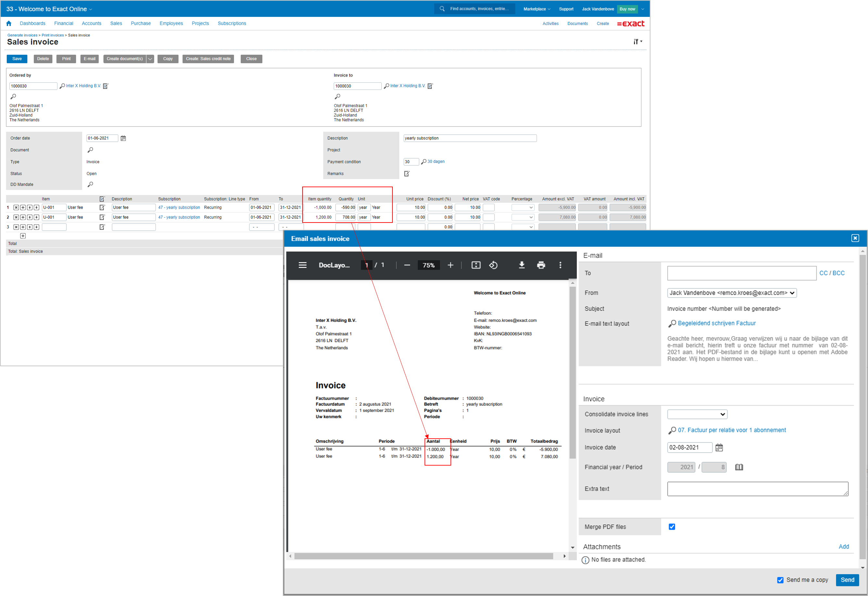Toggle the Send me a copy checkbox
868x596 pixels.
tap(780, 580)
